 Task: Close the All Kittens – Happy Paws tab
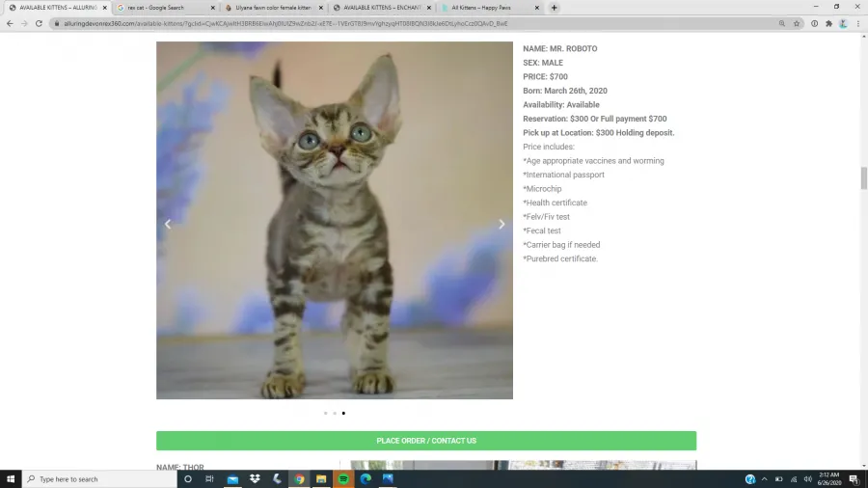[537, 8]
